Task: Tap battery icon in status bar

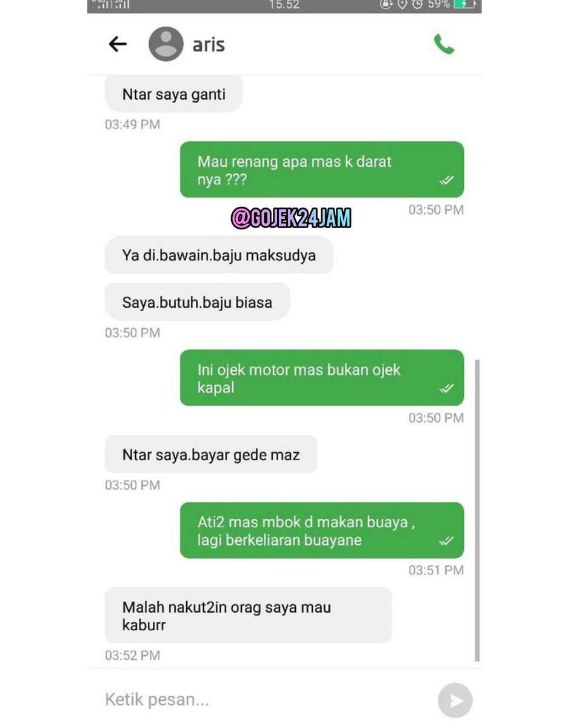Action: click(x=466, y=4)
